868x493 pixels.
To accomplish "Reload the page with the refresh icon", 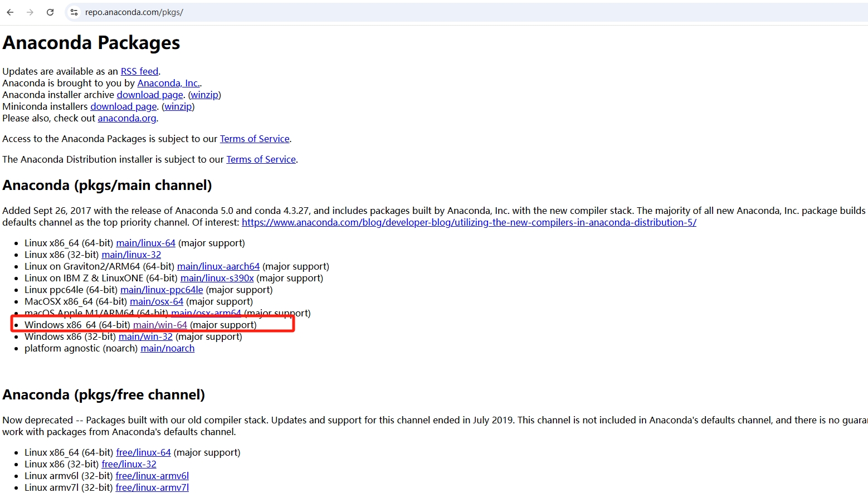I will (x=50, y=12).
